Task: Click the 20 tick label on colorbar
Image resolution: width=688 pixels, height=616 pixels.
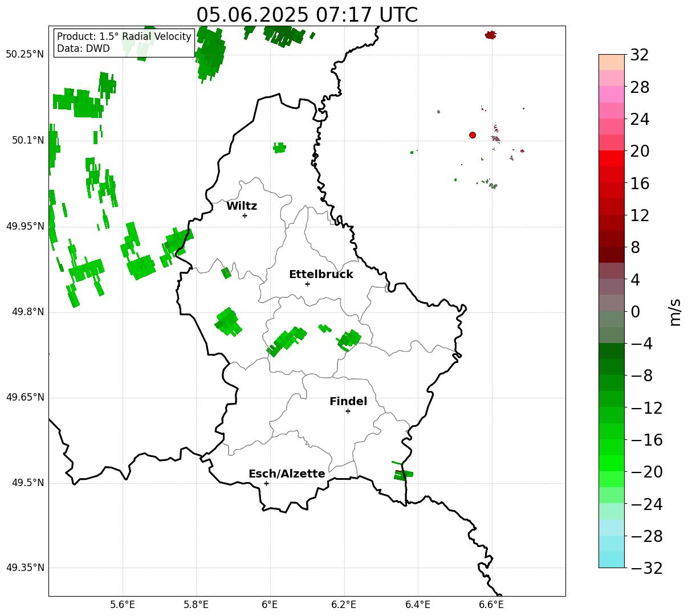Action: point(640,152)
